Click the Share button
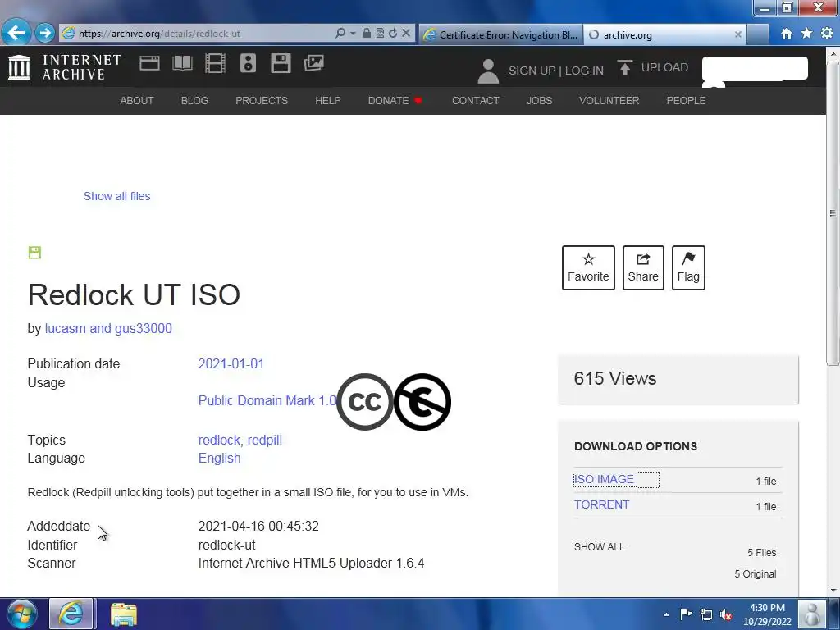This screenshot has height=630, width=840. (643, 268)
